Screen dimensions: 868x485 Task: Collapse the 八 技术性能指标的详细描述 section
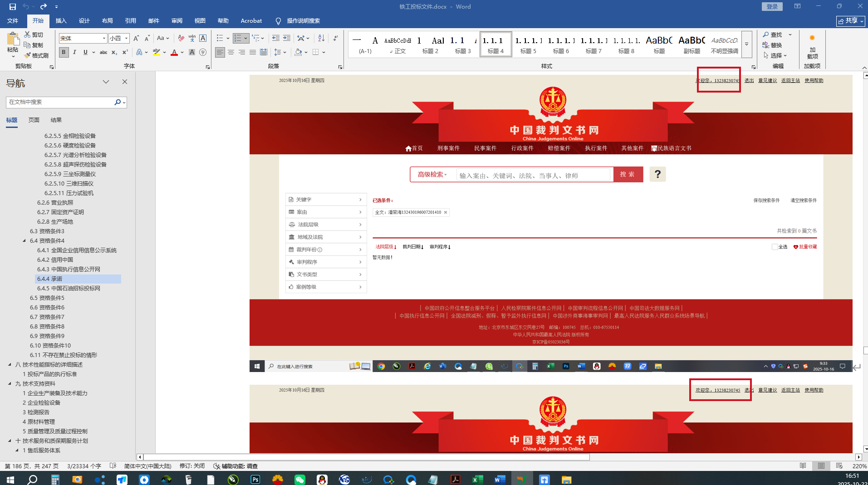pyautogui.click(x=10, y=365)
